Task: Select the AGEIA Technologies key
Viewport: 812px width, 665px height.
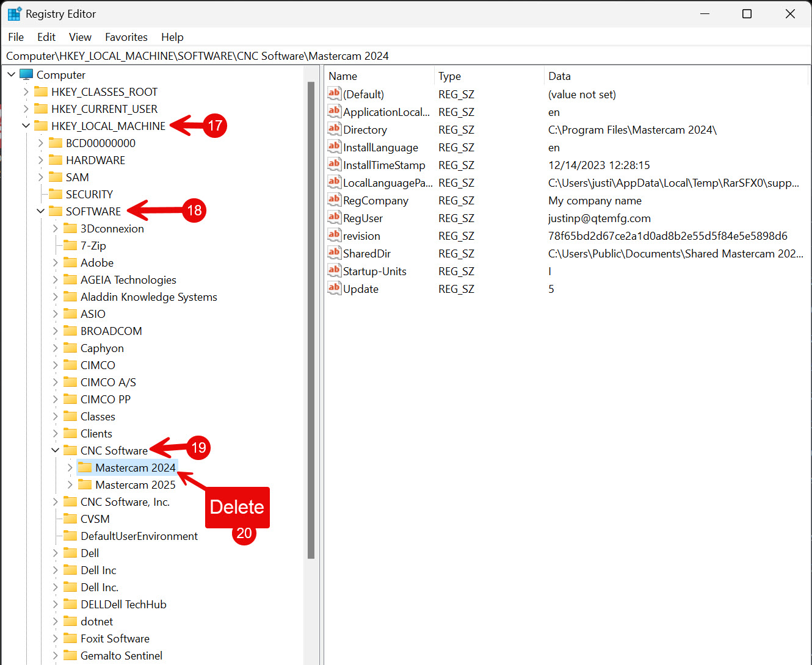Action: click(128, 279)
